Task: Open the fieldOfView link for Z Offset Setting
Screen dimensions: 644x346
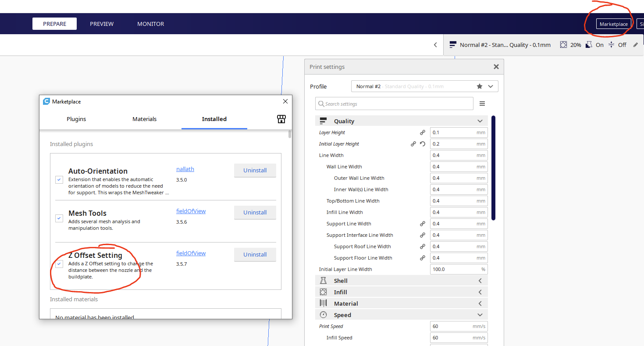Action: pos(191,253)
